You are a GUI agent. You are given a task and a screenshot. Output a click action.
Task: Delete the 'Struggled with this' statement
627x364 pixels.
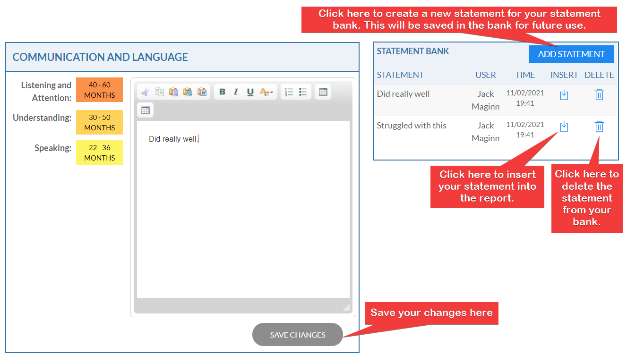click(599, 127)
